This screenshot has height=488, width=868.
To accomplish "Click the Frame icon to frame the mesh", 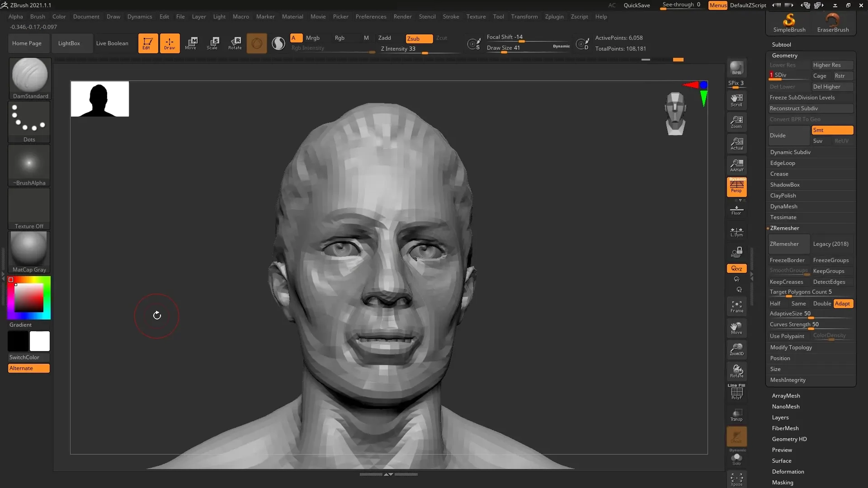I will tap(736, 306).
